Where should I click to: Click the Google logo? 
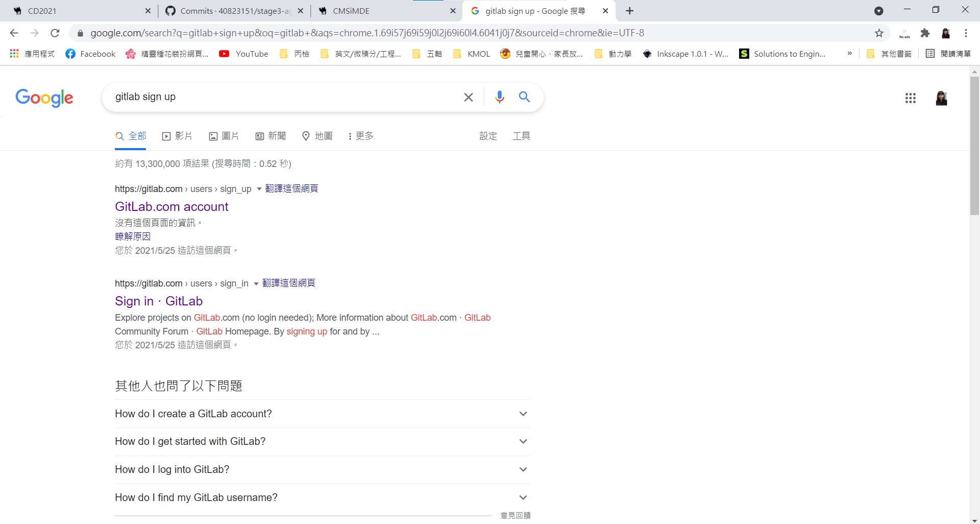point(44,98)
